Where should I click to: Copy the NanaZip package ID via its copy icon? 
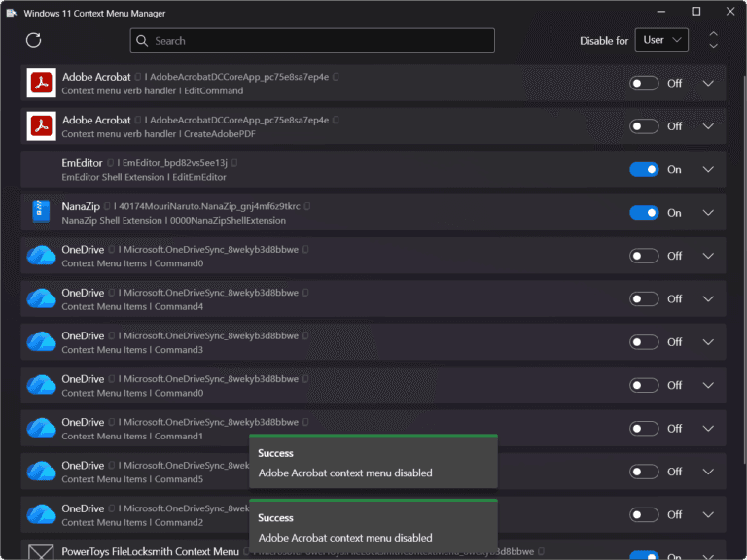click(x=307, y=206)
